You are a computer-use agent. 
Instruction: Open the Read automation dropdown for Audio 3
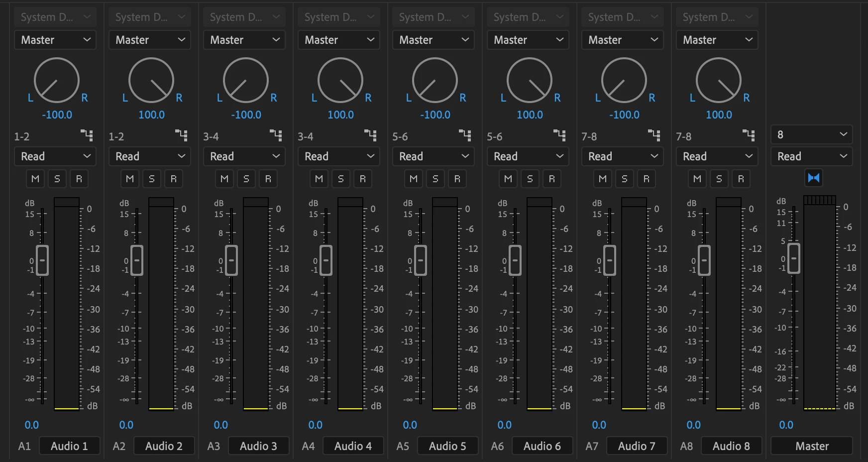tap(244, 156)
